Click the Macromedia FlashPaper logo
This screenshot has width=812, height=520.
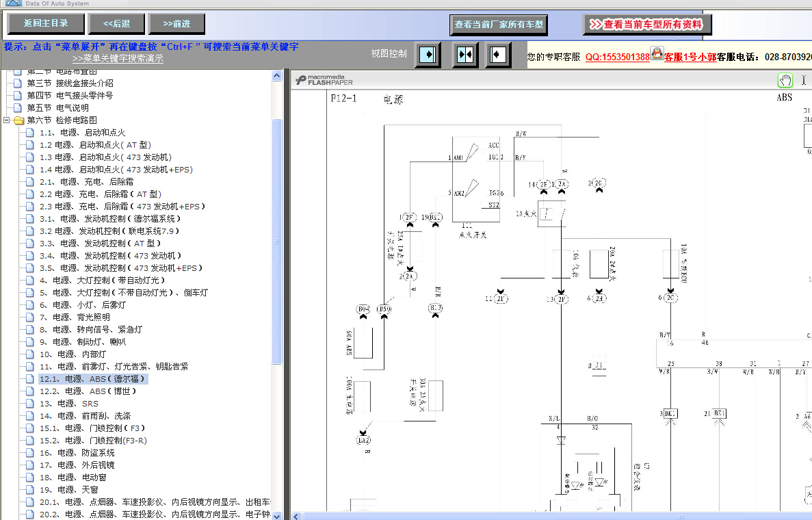tap(324, 80)
